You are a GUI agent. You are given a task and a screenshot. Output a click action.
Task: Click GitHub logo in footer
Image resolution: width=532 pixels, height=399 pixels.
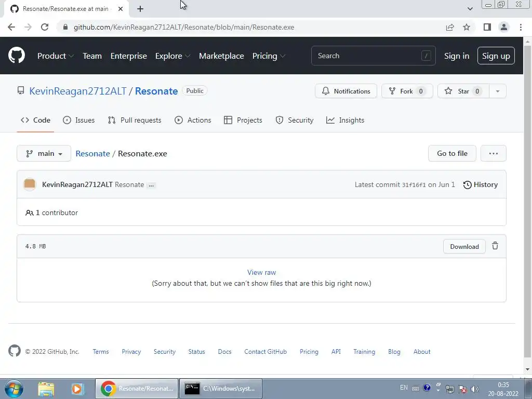click(14, 351)
